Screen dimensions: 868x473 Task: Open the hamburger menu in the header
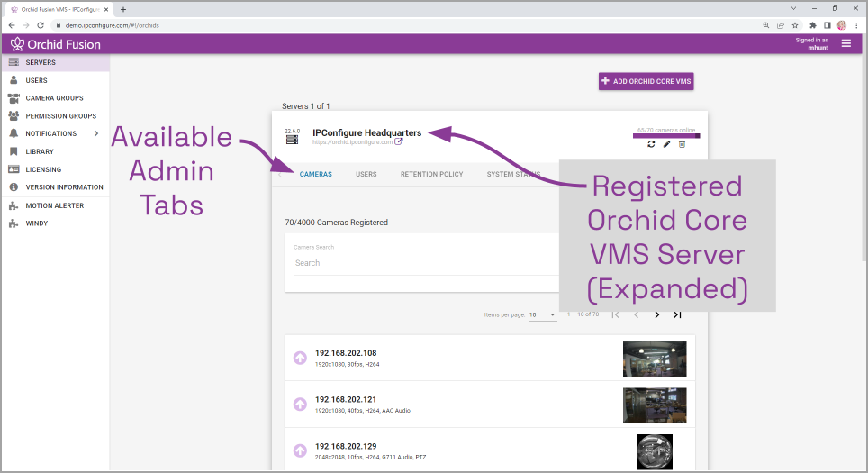(845, 43)
